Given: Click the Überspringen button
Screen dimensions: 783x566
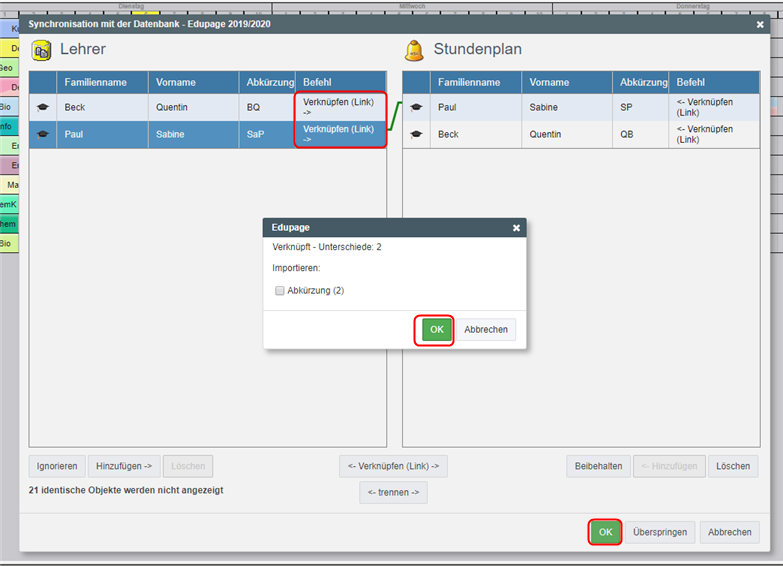Looking at the screenshot, I should point(660,532).
